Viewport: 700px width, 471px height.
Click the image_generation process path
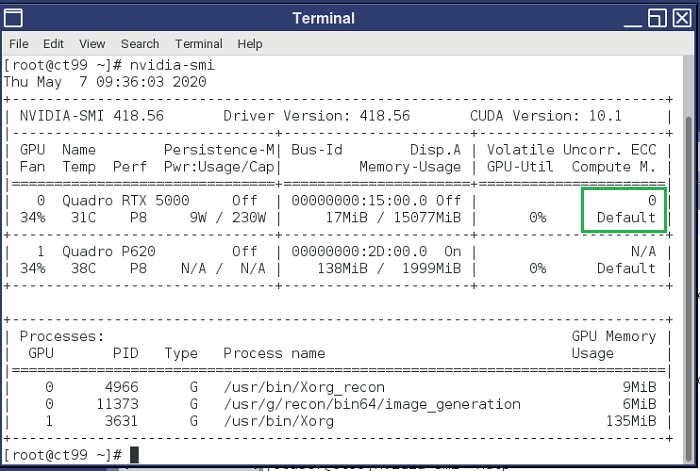(372, 404)
